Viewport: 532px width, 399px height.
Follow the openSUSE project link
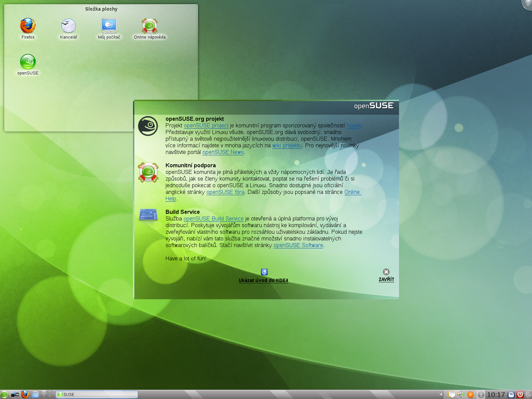pyautogui.click(x=206, y=126)
